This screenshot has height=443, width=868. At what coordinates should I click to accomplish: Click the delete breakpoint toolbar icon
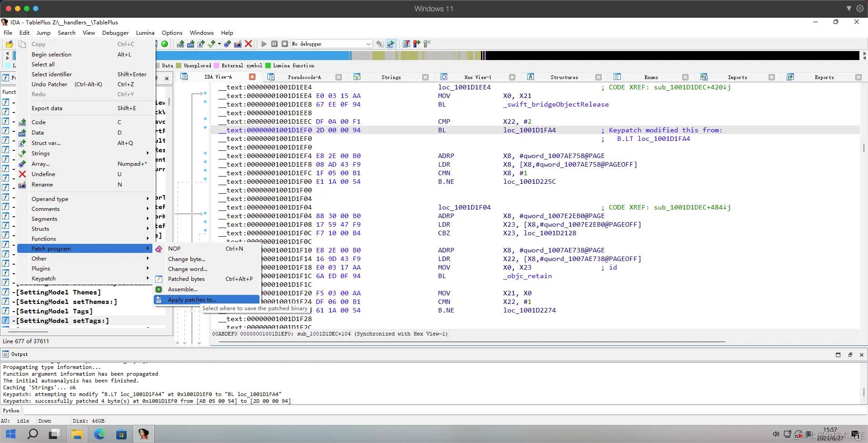(427, 44)
